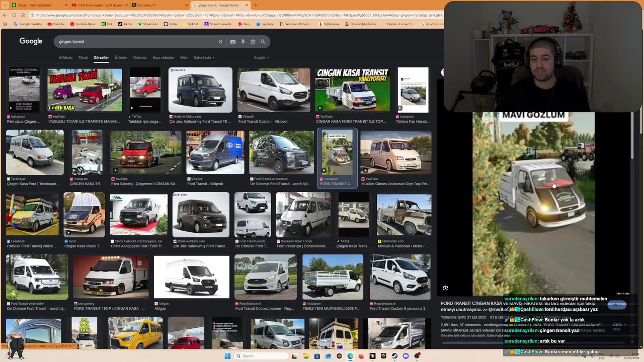This screenshot has width=644, height=362.
Task: Open the Google Translate bookmark
Action: (28, 24)
